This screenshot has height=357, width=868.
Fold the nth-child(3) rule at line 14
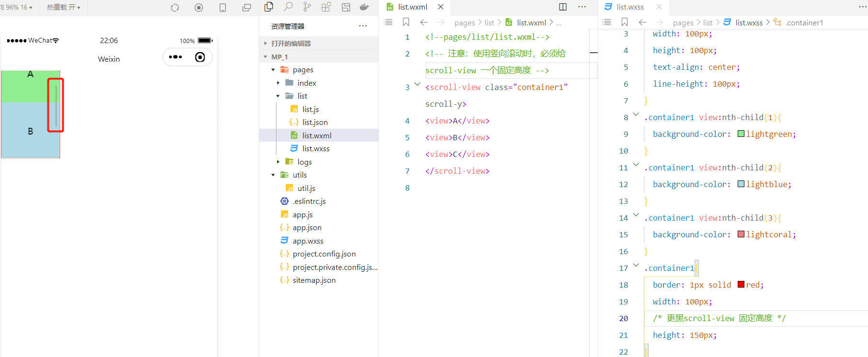(636, 215)
